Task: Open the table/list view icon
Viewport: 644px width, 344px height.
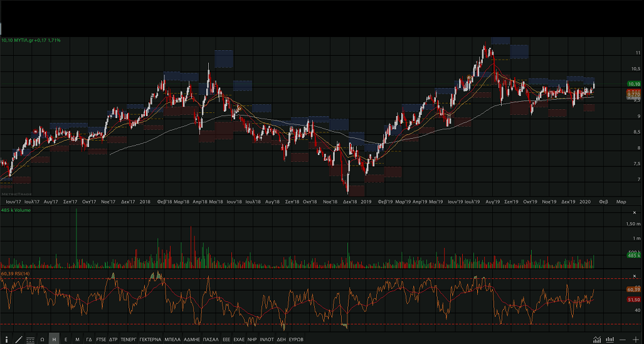Action: pos(30,339)
